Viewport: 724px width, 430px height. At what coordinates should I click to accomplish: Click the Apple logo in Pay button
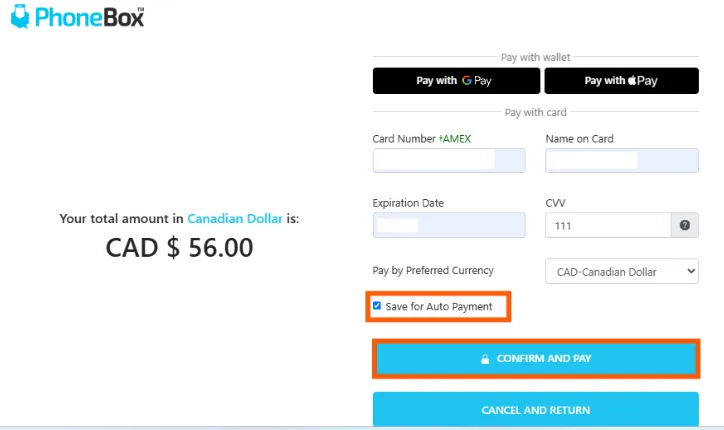(x=634, y=81)
